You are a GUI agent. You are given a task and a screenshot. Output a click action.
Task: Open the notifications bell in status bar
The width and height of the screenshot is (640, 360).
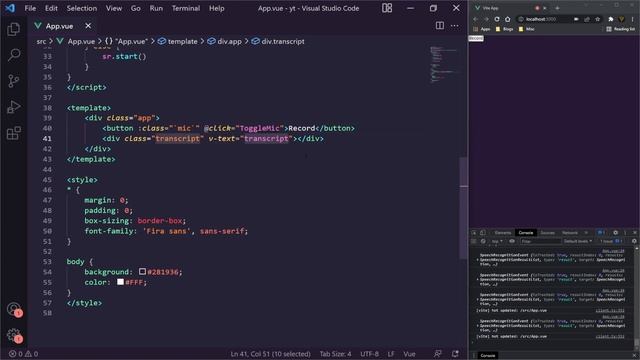point(455,354)
